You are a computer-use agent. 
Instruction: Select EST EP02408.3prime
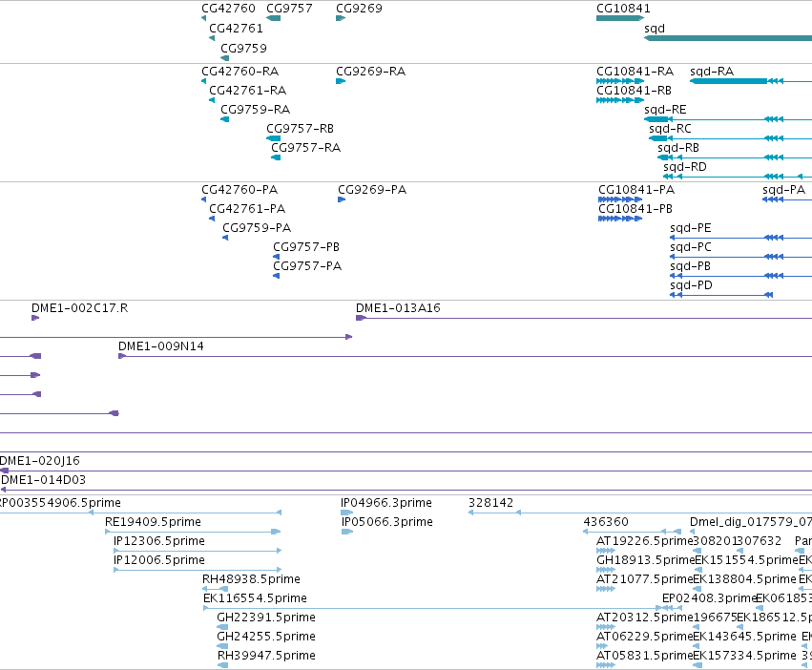pos(710,598)
